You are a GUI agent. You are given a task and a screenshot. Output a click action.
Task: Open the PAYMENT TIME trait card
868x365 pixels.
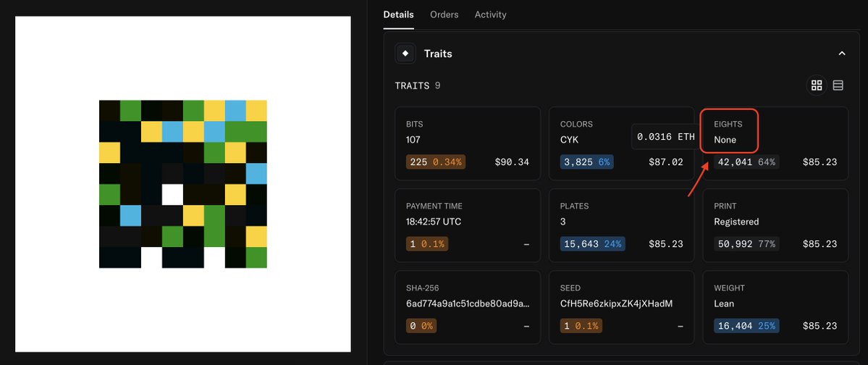click(468, 225)
